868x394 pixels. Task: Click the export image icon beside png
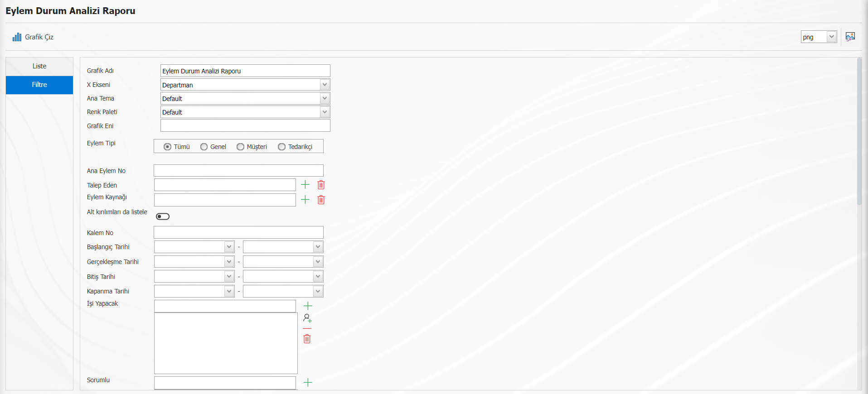click(850, 37)
